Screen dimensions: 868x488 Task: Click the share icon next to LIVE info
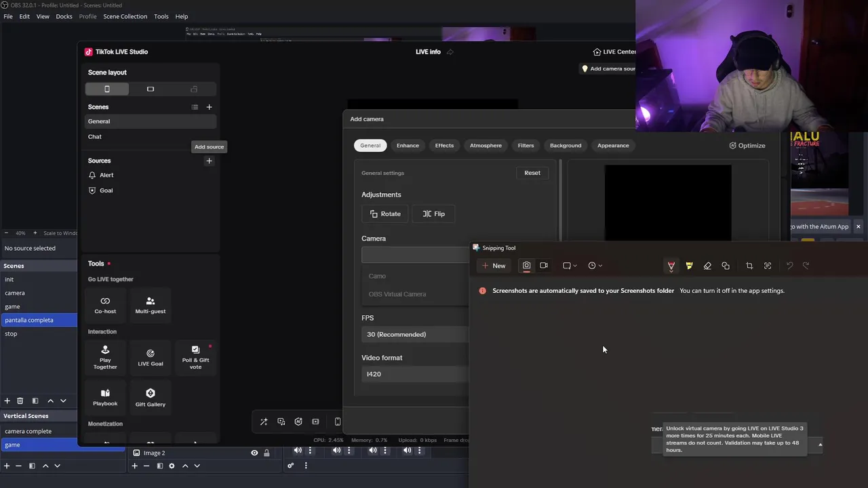click(450, 52)
